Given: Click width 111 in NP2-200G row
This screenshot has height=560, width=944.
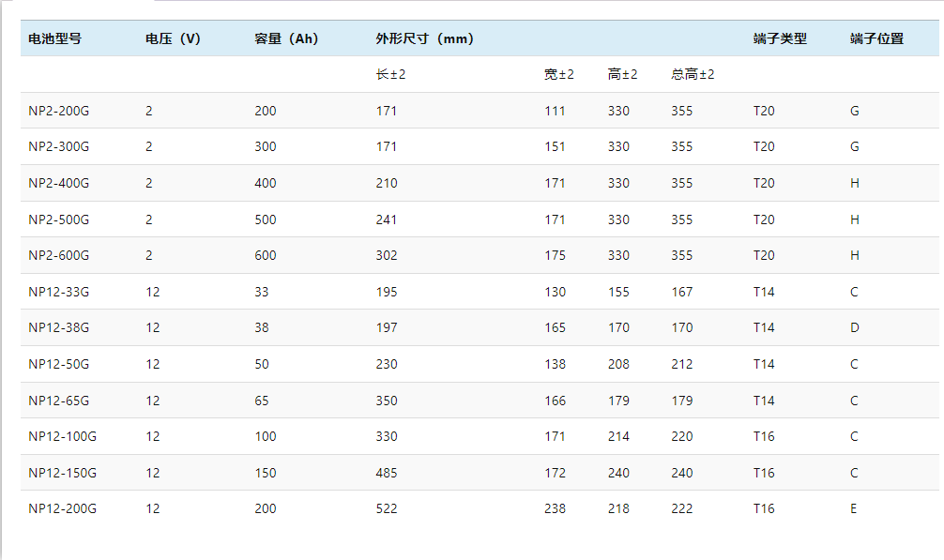Looking at the screenshot, I should [x=556, y=111].
